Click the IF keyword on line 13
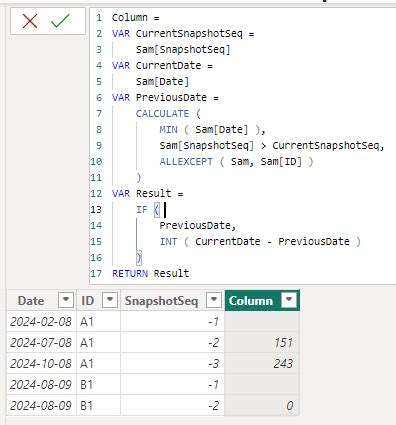Image resolution: width=396 pixels, height=425 pixels. click(x=141, y=209)
